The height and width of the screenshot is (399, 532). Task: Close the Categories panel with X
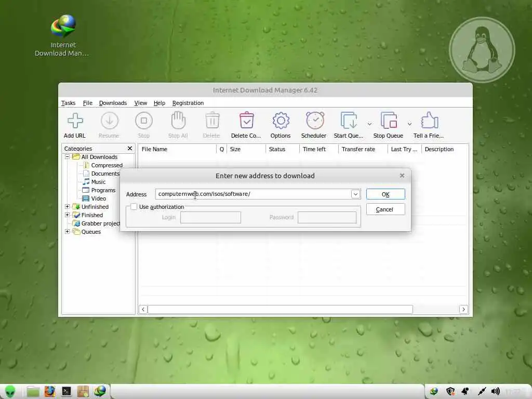pos(129,148)
